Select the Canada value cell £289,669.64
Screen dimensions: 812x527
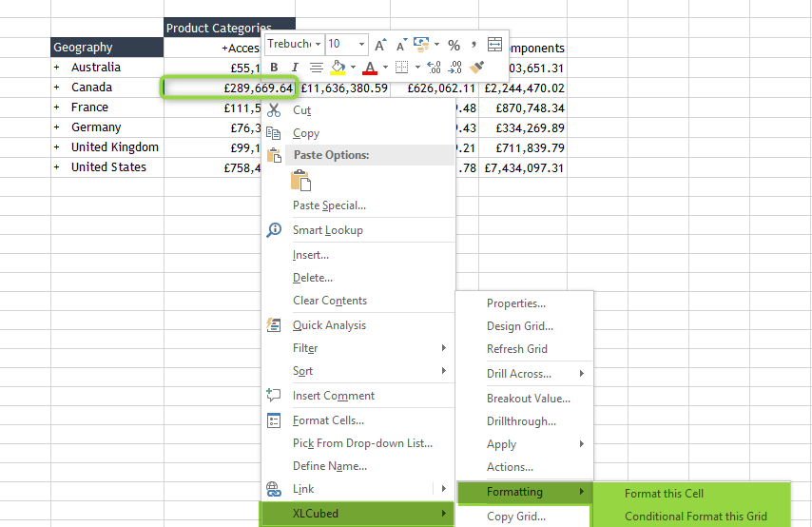(230, 88)
